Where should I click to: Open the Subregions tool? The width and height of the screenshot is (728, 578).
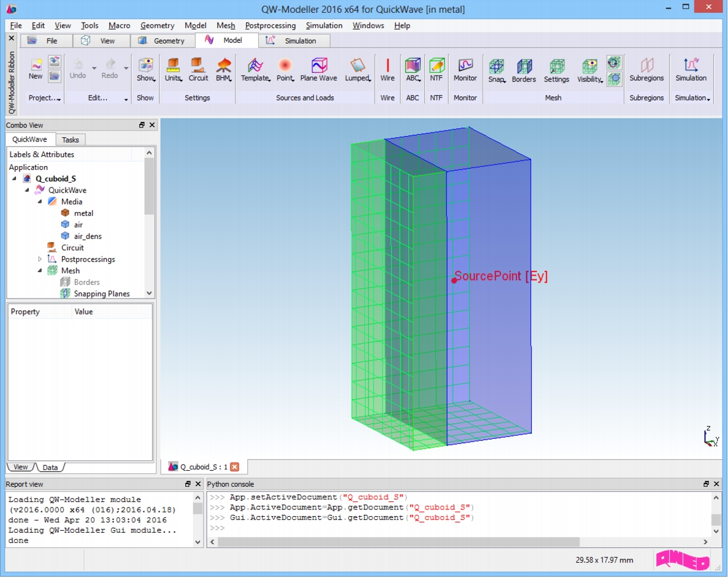click(646, 70)
